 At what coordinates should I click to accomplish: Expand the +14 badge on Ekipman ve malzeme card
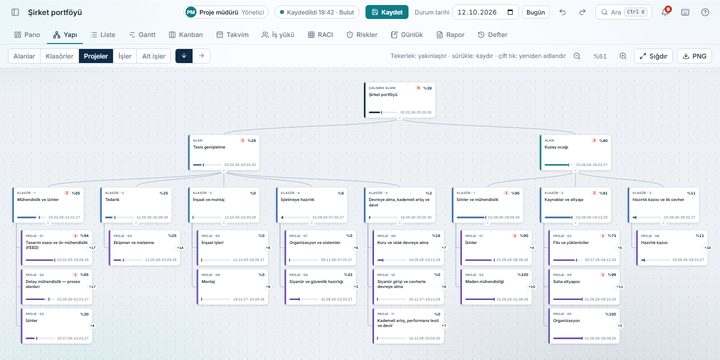[180, 248]
